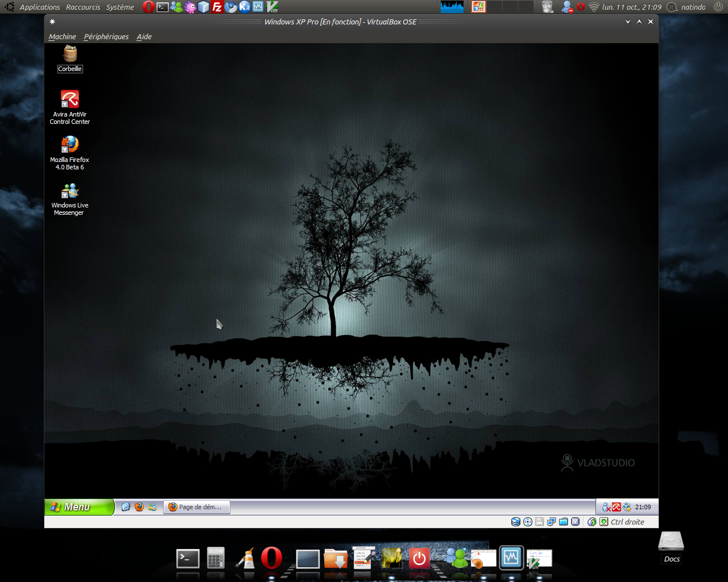
Task: Open Windows Live Messenger desktop shortcut
Action: [70, 198]
